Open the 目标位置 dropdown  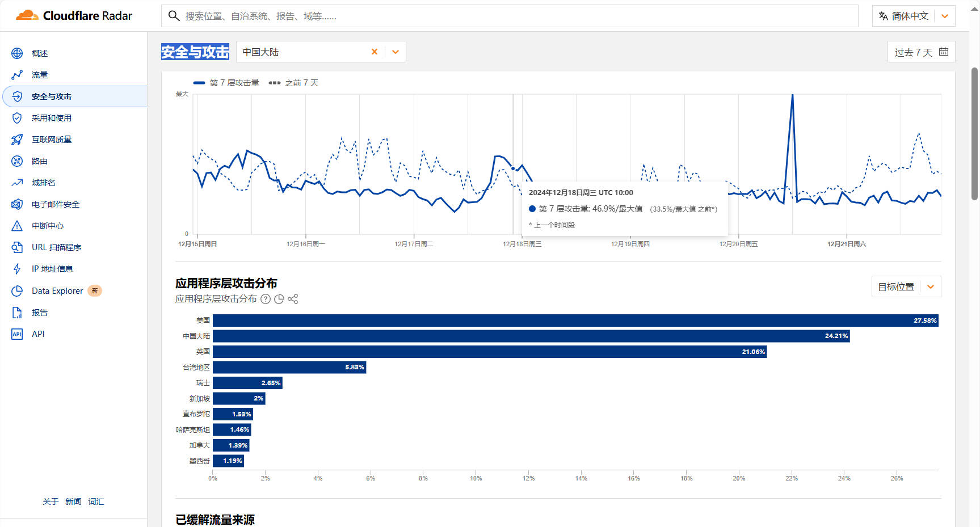(x=906, y=286)
